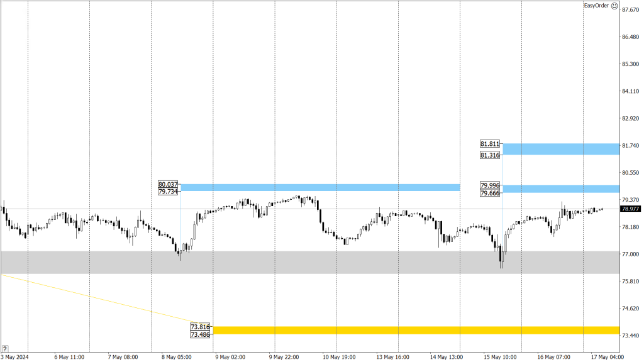Click the 86.480 price scale value
This screenshot has height=362, width=644.
point(630,37)
